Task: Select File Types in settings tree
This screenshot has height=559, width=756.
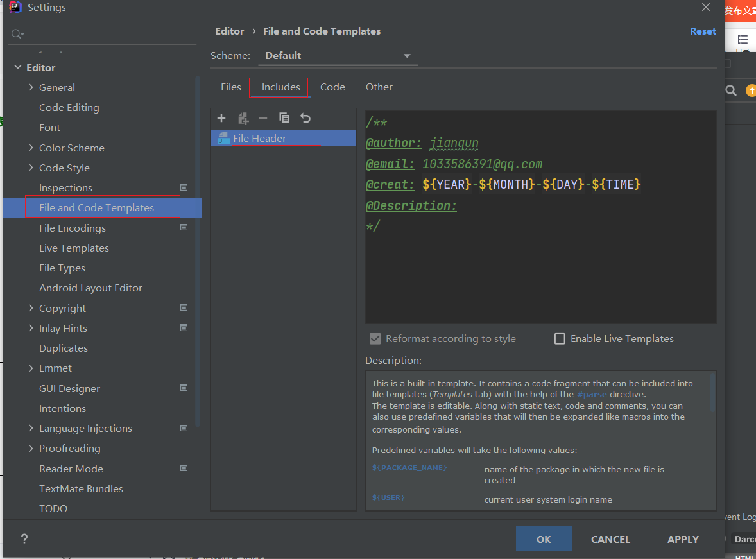Action: [62, 268]
